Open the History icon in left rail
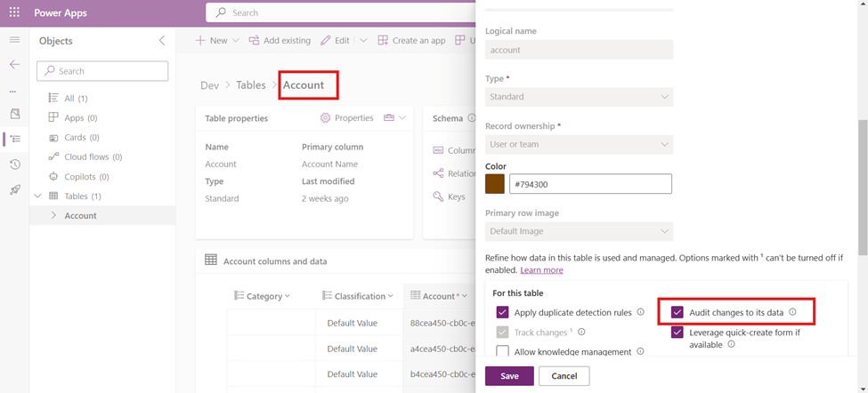The width and height of the screenshot is (868, 393). (14, 164)
